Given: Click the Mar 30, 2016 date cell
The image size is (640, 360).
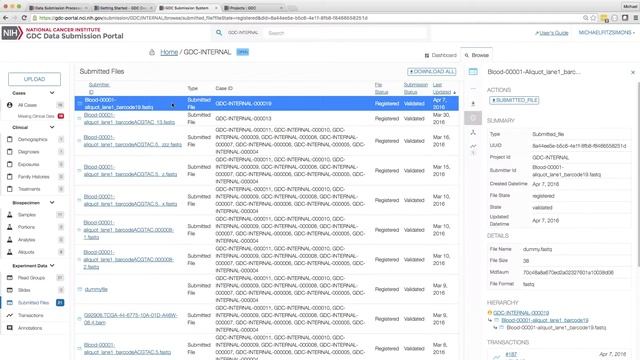Looking at the screenshot, I should click(441, 118).
